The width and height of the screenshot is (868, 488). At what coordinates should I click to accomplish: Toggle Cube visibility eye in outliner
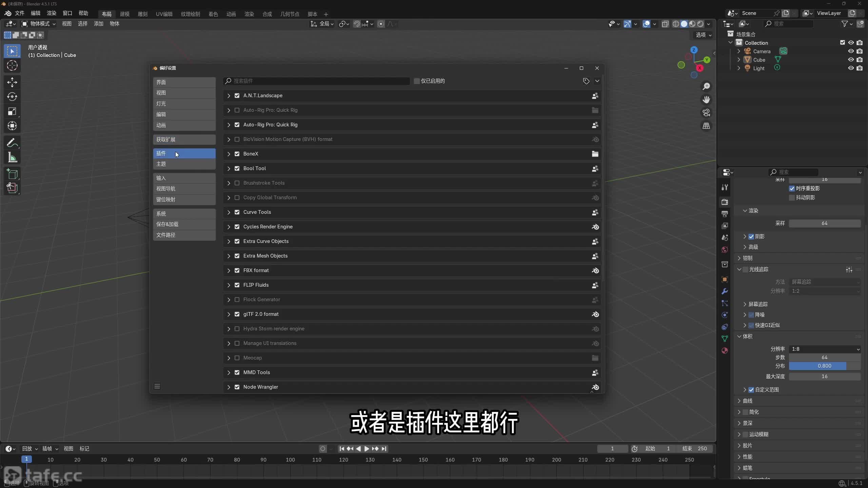(x=851, y=60)
